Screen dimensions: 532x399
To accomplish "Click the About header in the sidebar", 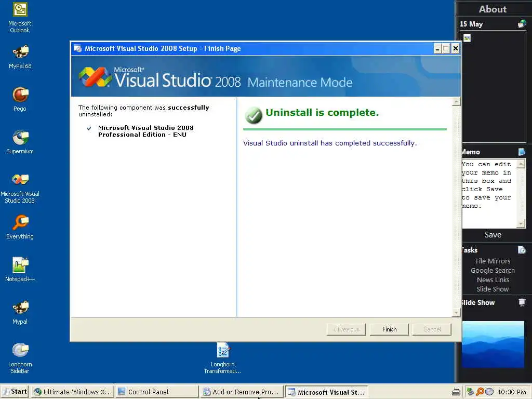I will (493, 9).
